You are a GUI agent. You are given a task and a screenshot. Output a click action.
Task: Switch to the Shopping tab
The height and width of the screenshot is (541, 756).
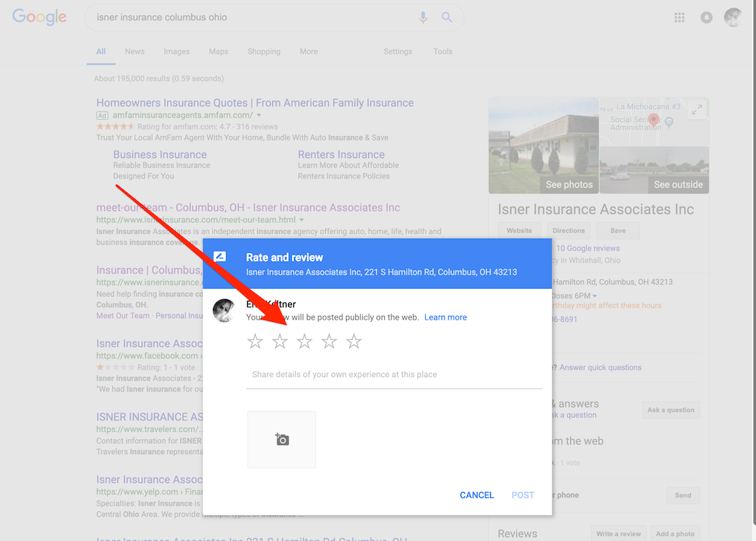[x=264, y=51]
